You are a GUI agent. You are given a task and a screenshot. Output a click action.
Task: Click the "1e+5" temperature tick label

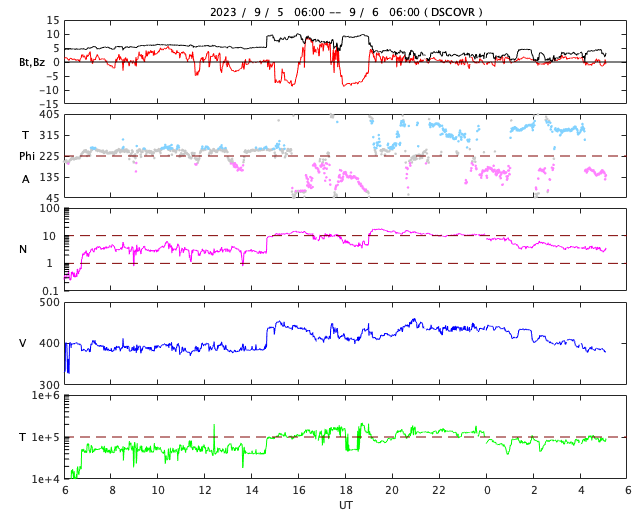click(x=46, y=437)
